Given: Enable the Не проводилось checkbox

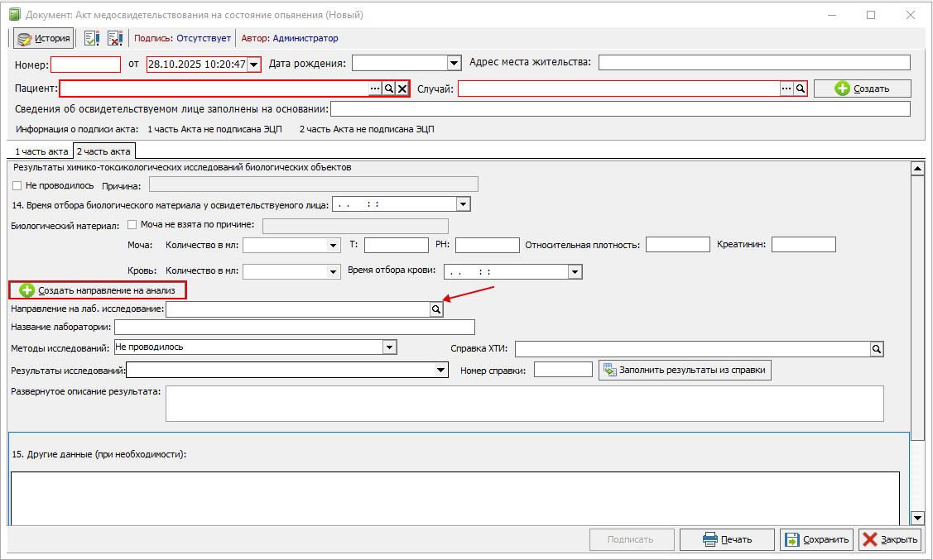Looking at the screenshot, I should point(17,185).
